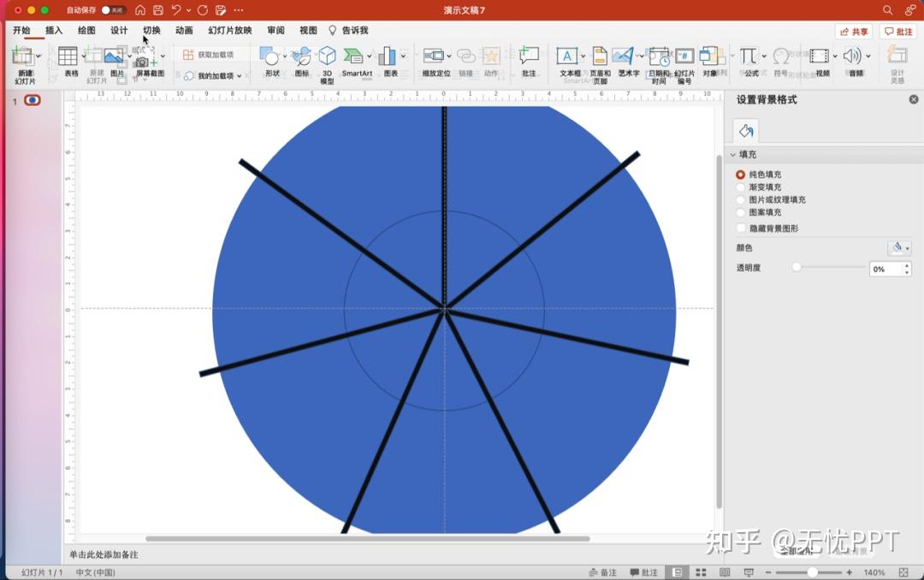The height and width of the screenshot is (580, 924).
Task: Open the undo history dropdown arrow
Action: point(188,10)
